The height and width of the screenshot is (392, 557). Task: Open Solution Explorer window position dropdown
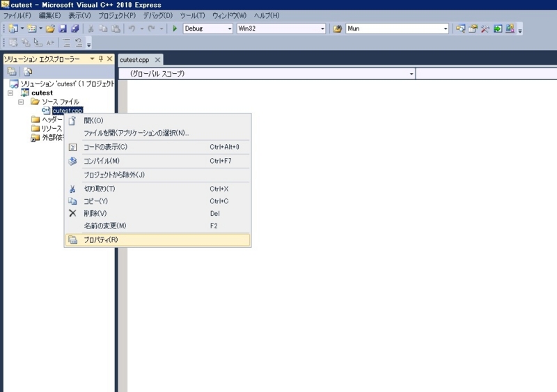[x=92, y=58]
